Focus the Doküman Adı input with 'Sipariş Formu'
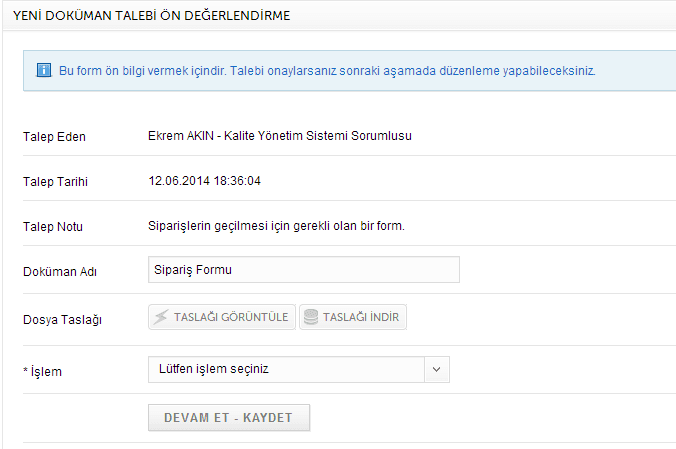This screenshot has width=676, height=449. pyautogui.click(x=304, y=270)
